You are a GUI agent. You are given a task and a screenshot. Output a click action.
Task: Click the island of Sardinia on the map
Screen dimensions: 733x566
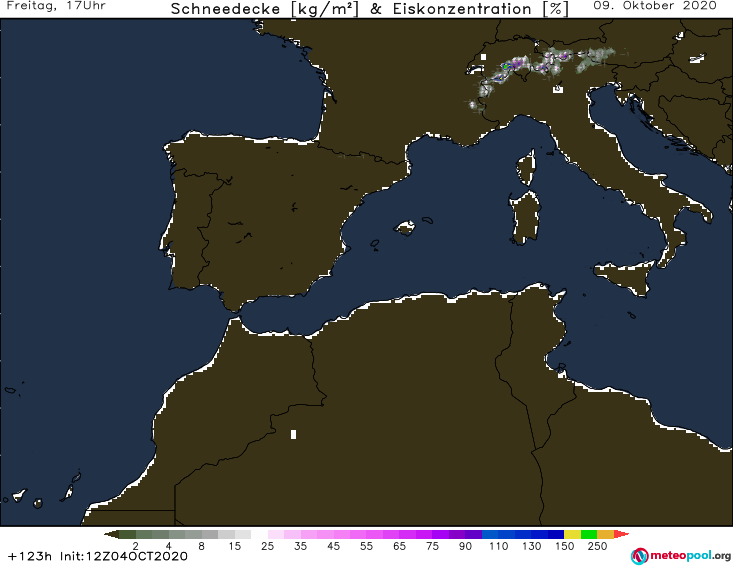pyautogui.click(x=525, y=217)
